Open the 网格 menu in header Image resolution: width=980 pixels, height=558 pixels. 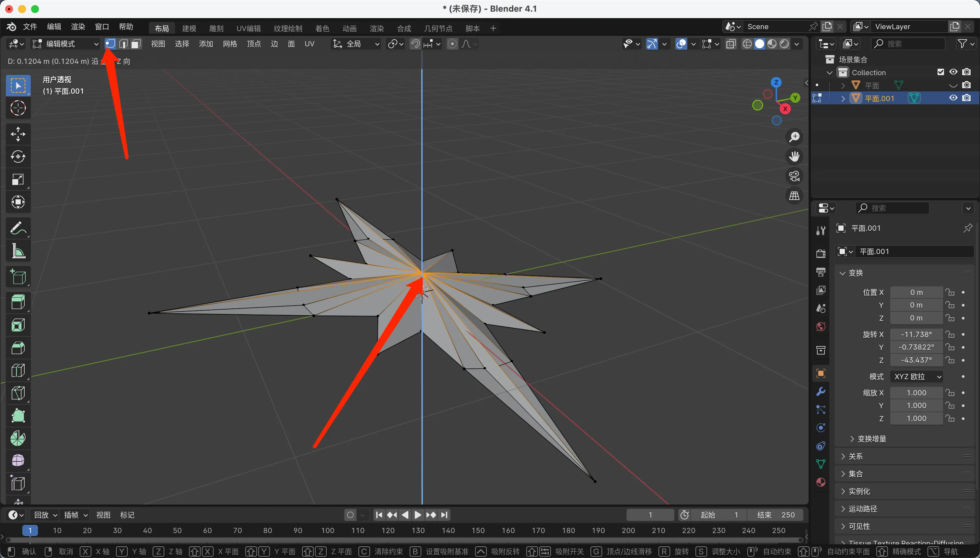point(230,44)
